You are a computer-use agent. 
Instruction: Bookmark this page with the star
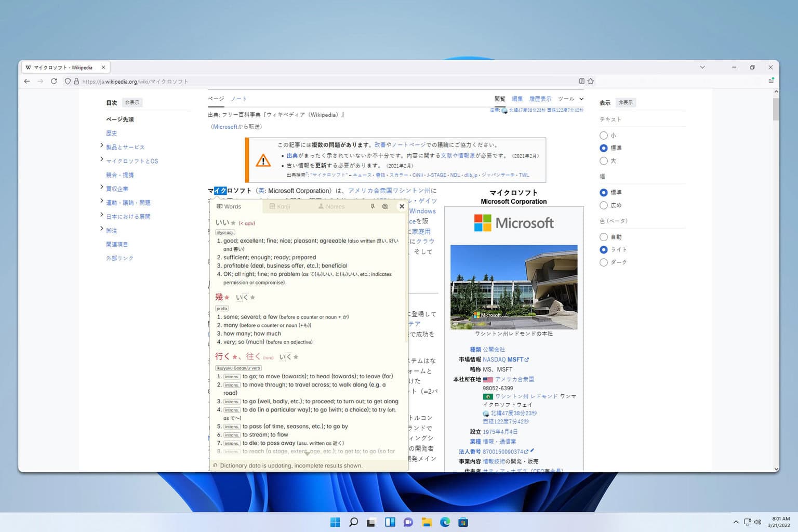click(591, 81)
